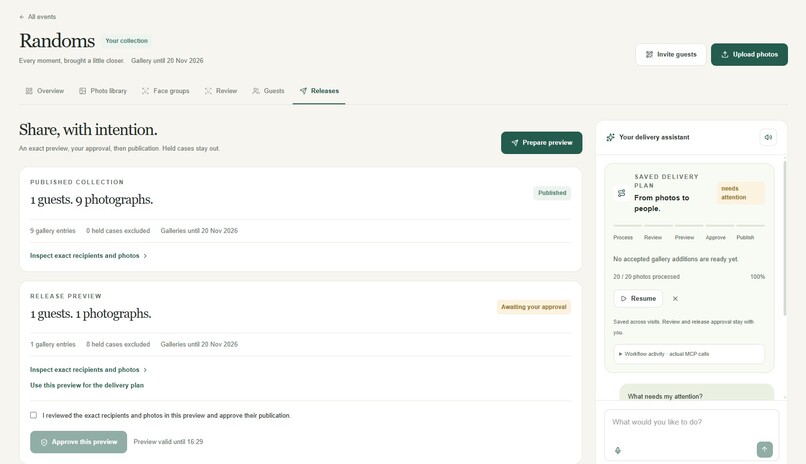
Task: Inspect recipients in Release Preview card
Action: tap(88, 370)
